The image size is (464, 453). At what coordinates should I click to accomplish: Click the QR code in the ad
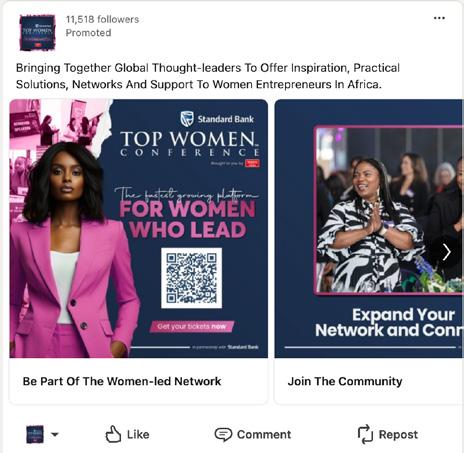coord(191,278)
